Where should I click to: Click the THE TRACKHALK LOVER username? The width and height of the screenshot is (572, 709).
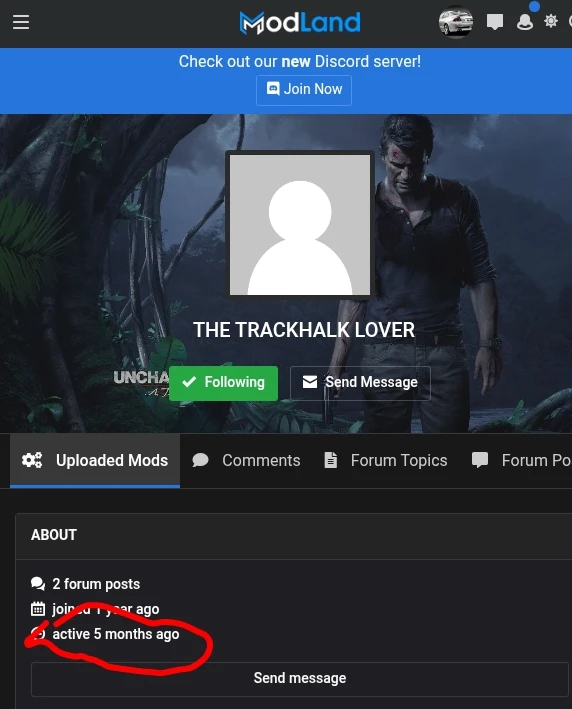(304, 330)
